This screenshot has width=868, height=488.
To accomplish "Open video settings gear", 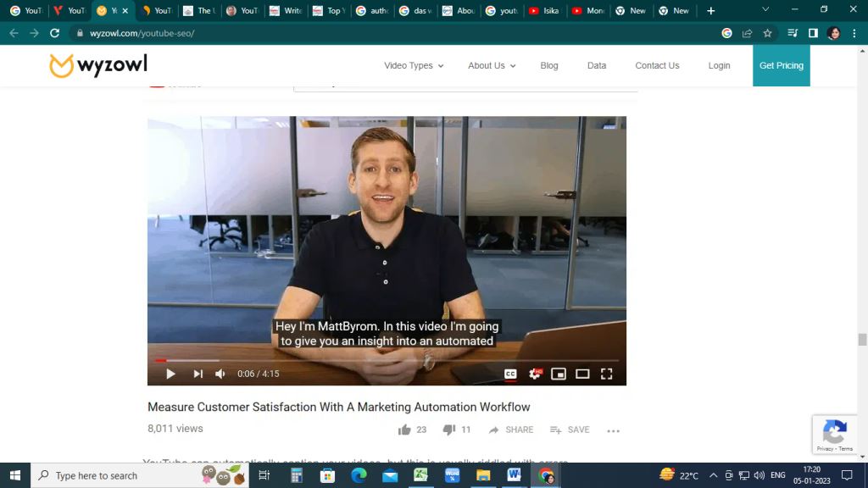I will pyautogui.click(x=535, y=374).
